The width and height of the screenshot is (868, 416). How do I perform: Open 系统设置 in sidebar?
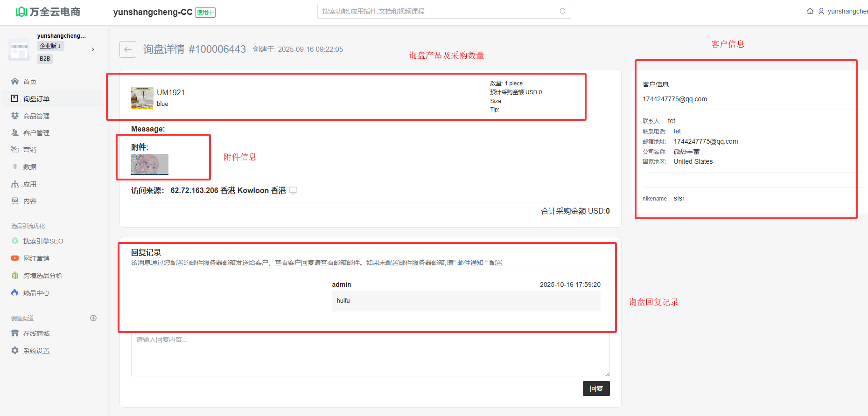(x=36, y=351)
